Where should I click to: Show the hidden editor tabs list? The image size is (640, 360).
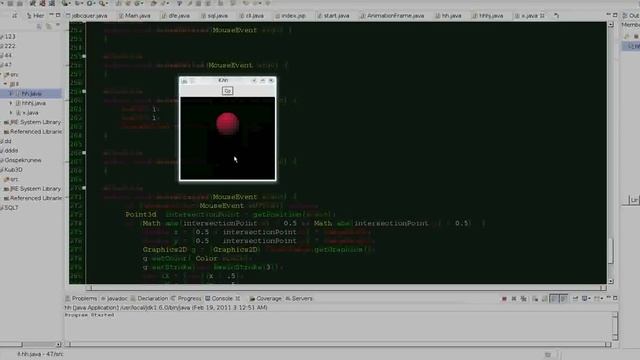(x=556, y=16)
